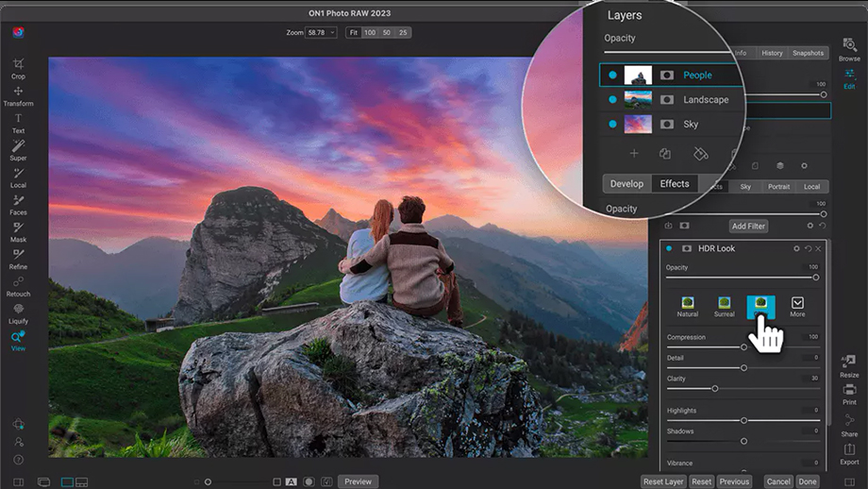Toggle visibility of the People layer

pos(613,75)
